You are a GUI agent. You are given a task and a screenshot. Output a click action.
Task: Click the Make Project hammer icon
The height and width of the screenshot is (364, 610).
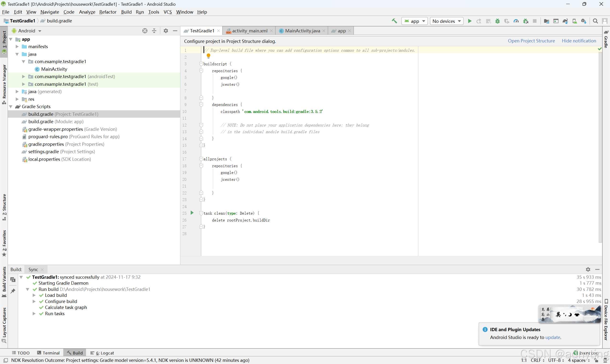point(394,21)
